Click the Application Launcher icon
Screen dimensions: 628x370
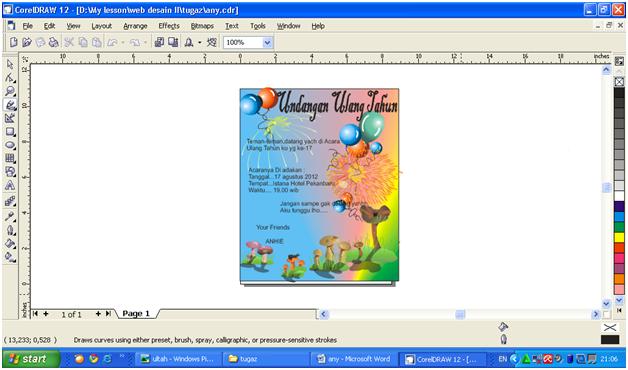click(189, 42)
